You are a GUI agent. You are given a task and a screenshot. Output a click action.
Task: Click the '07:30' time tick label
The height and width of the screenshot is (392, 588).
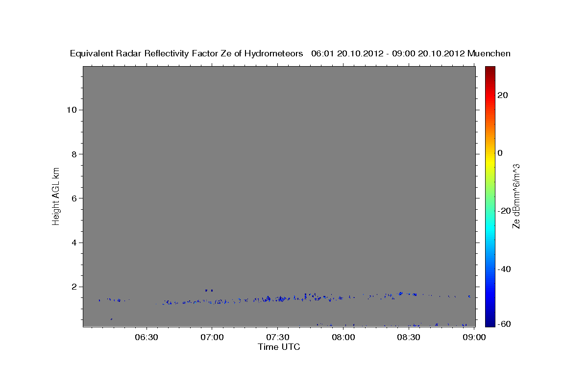coord(278,338)
